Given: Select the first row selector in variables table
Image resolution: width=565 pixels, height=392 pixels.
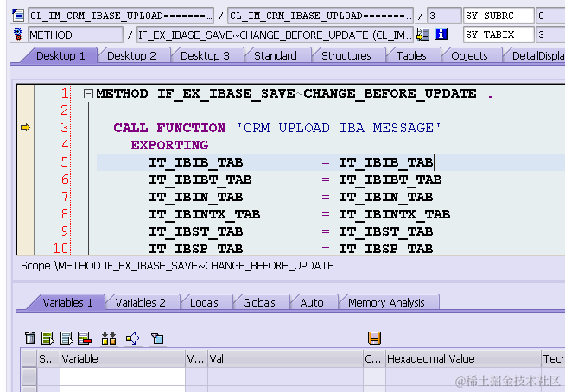Looking at the screenshot, I should [x=29, y=376].
